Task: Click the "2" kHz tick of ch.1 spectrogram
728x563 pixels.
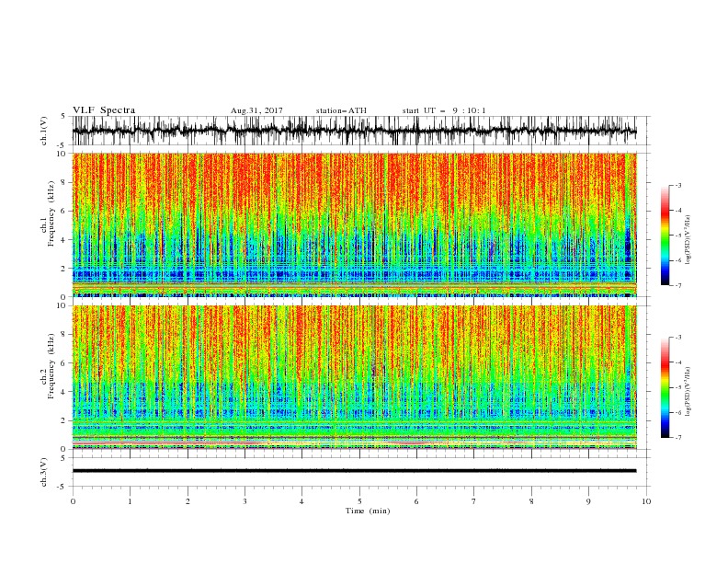Action: pos(64,269)
